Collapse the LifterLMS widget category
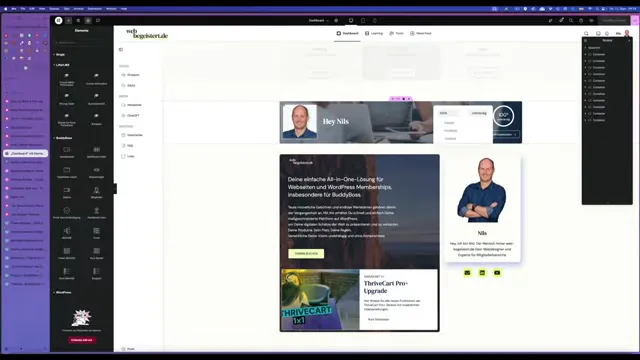The image size is (640, 360). 62,65
